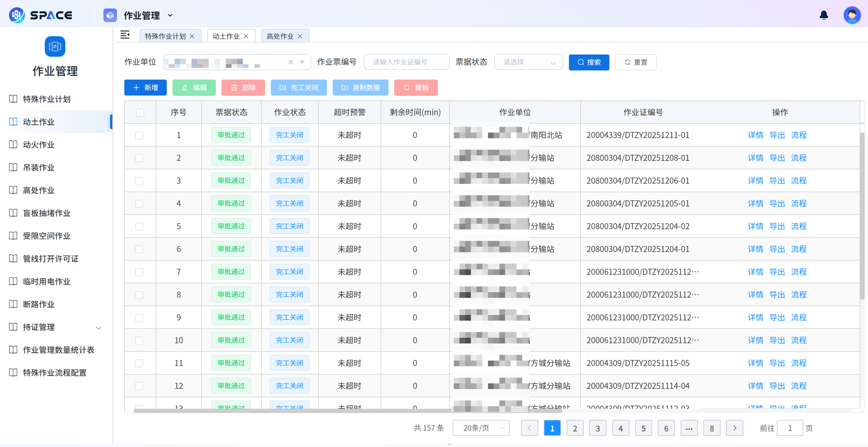Clear 作业单位 selection with the x icon

coord(290,62)
